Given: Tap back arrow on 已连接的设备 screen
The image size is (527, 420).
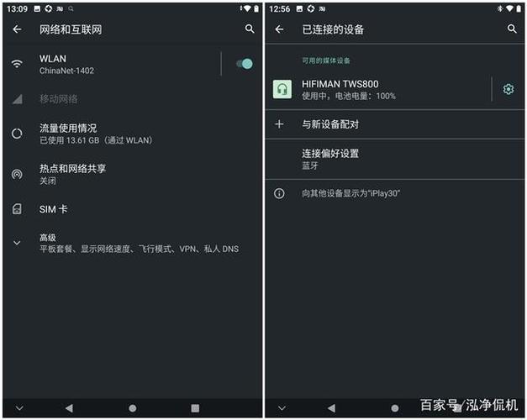Looking at the screenshot, I should [x=279, y=29].
